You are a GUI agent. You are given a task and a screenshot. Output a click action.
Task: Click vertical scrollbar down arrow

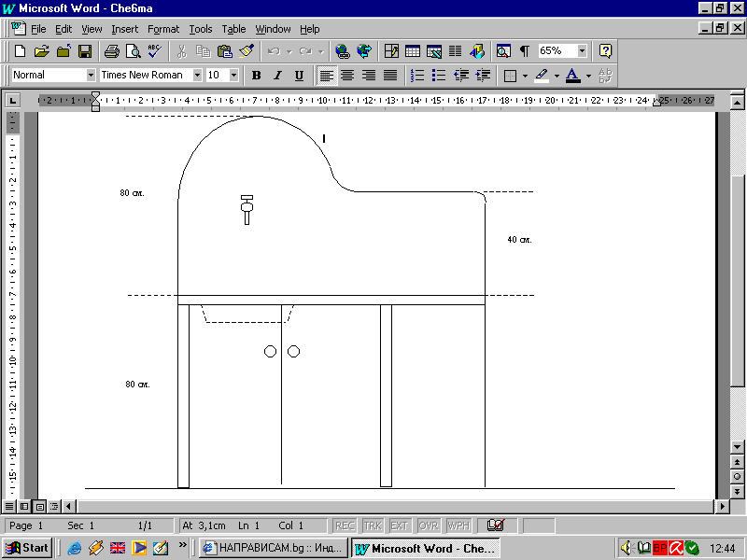coord(737,447)
